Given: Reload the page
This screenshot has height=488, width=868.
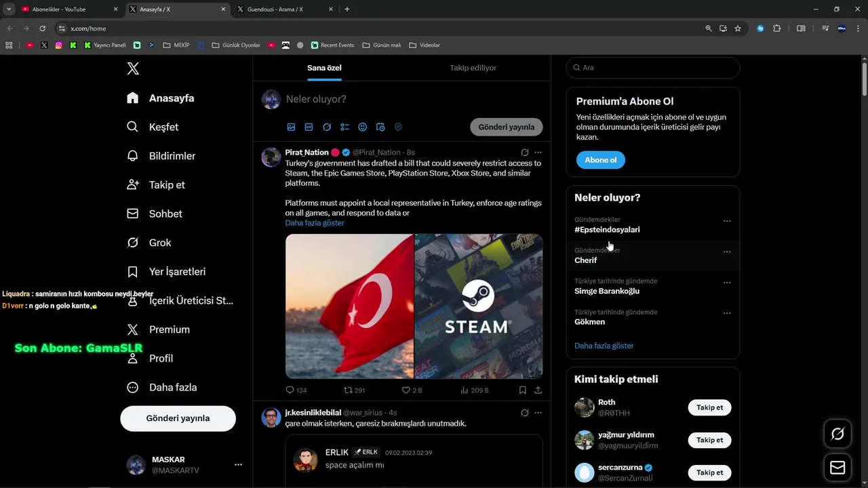Looking at the screenshot, I should pyautogui.click(x=42, y=28).
